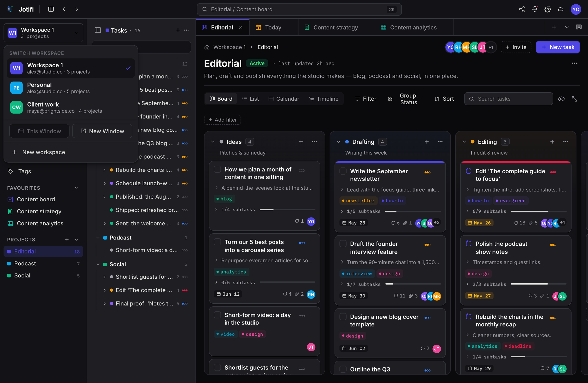Add card to Drafting column
588x383 pixels.
pyautogui.click(x=427, y=142)
